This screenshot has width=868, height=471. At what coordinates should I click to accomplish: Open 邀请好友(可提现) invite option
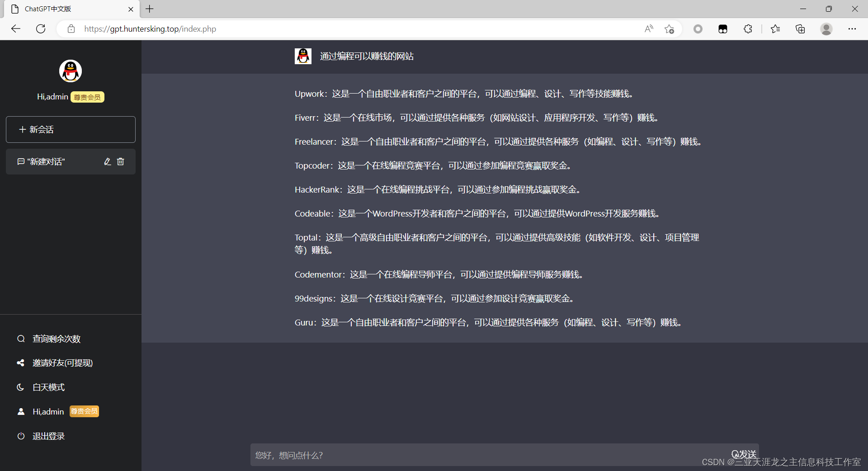coord(62,363)
